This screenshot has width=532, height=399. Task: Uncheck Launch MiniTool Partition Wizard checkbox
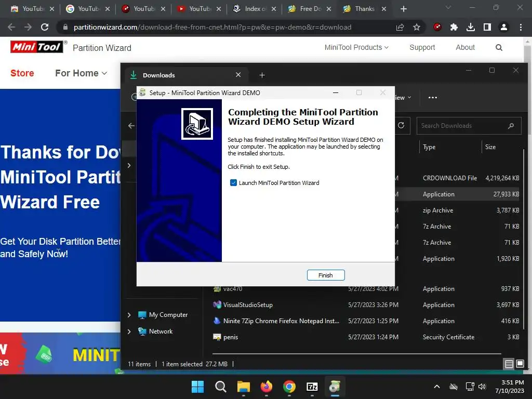pyautogui.click(x=233, y=183)
